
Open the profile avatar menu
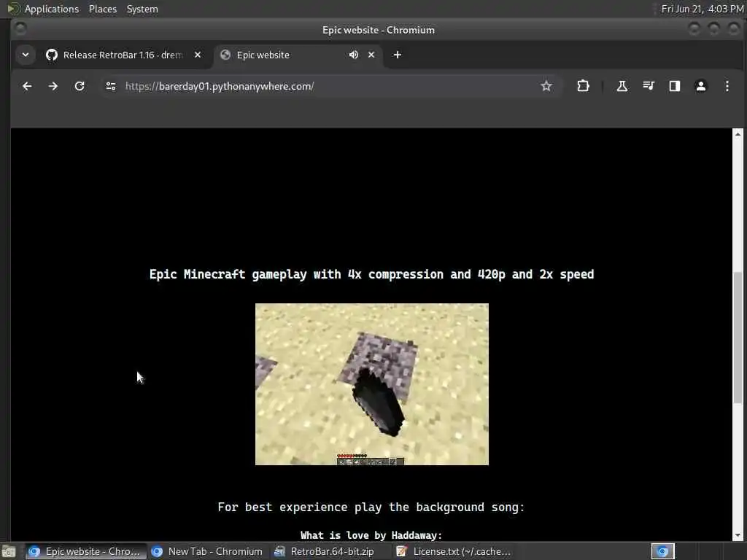701,86
